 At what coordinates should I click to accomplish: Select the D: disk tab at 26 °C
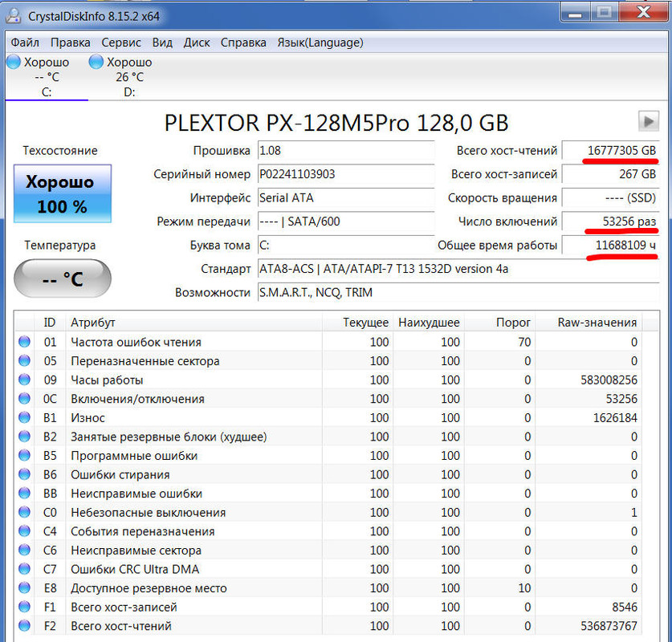(129, 77)
